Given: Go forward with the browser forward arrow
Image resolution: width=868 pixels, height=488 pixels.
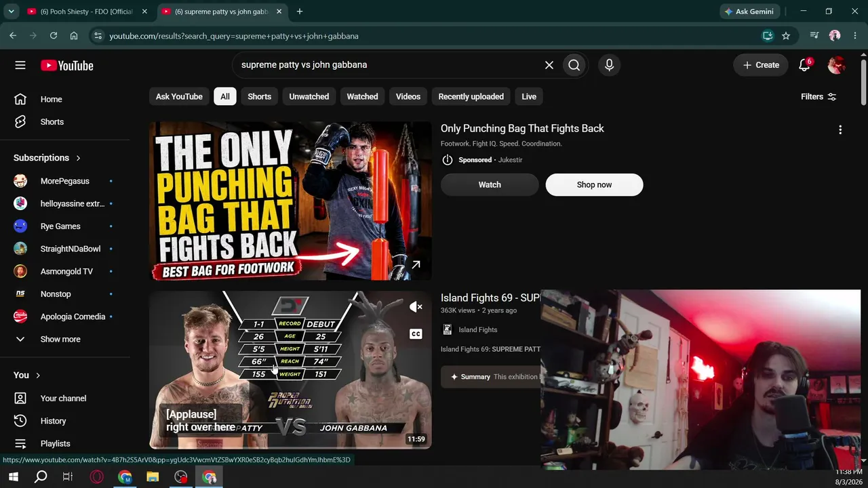Looking at the screenshot, I should [33, 36].
